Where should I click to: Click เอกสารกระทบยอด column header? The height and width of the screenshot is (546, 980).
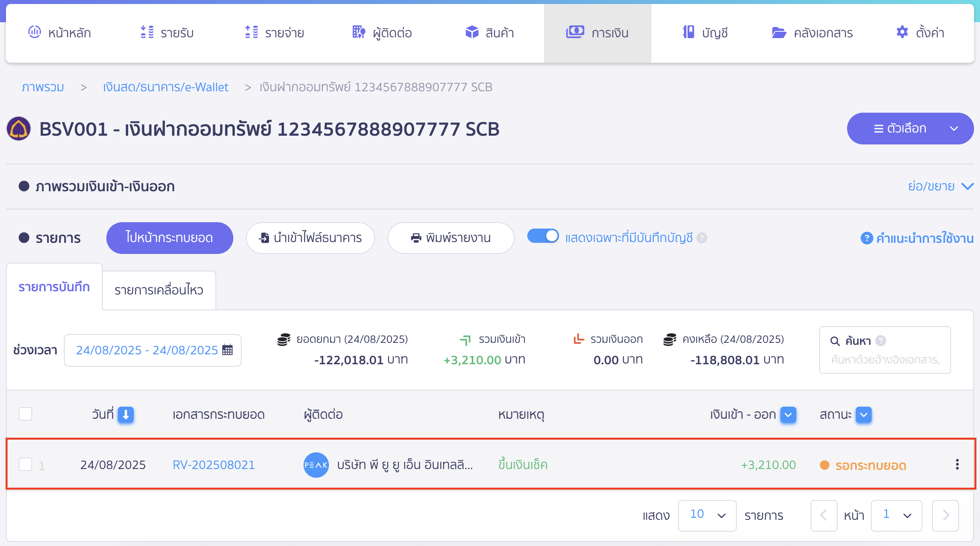pyautogui.click(x=218, y=415)
